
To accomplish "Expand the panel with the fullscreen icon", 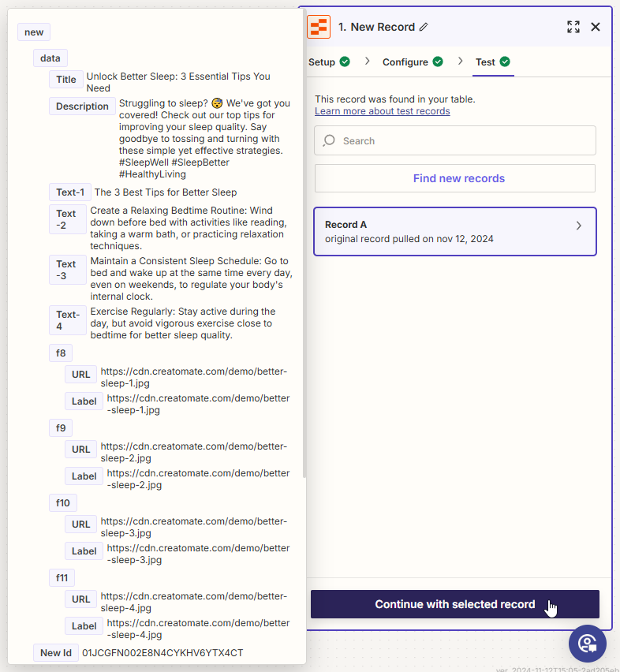I will pos(573,27).
